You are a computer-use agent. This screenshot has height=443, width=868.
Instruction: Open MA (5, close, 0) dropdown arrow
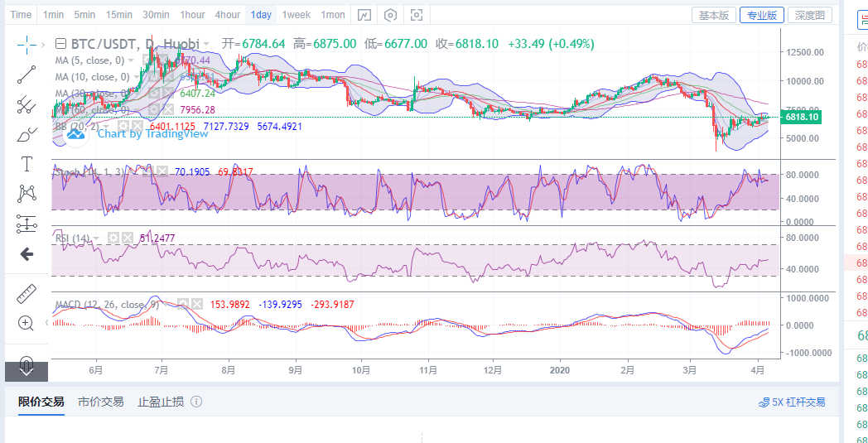(131, 60)
